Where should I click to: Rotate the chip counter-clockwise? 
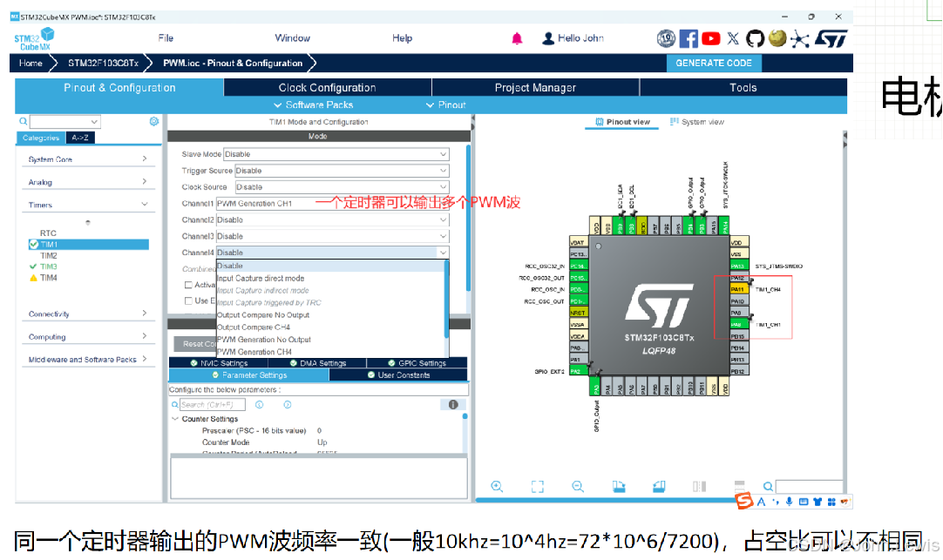(x=659, y=486)
